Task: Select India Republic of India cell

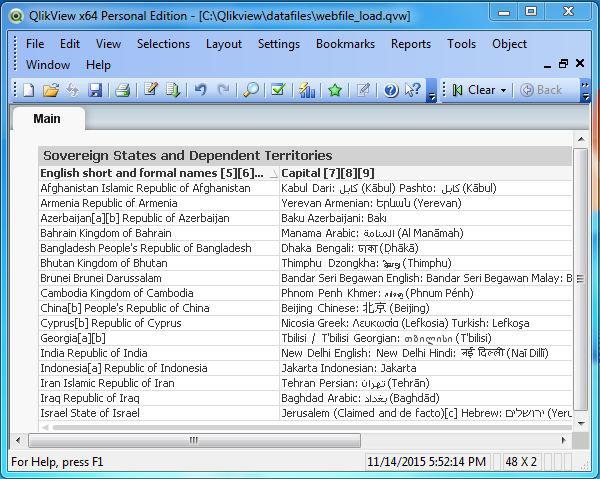Action: (159, 353)
